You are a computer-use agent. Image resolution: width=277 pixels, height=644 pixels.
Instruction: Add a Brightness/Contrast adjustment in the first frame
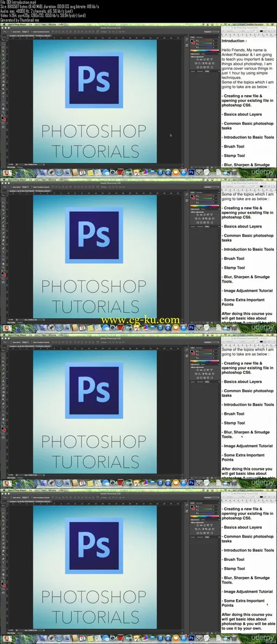click(x=197, y=59)
